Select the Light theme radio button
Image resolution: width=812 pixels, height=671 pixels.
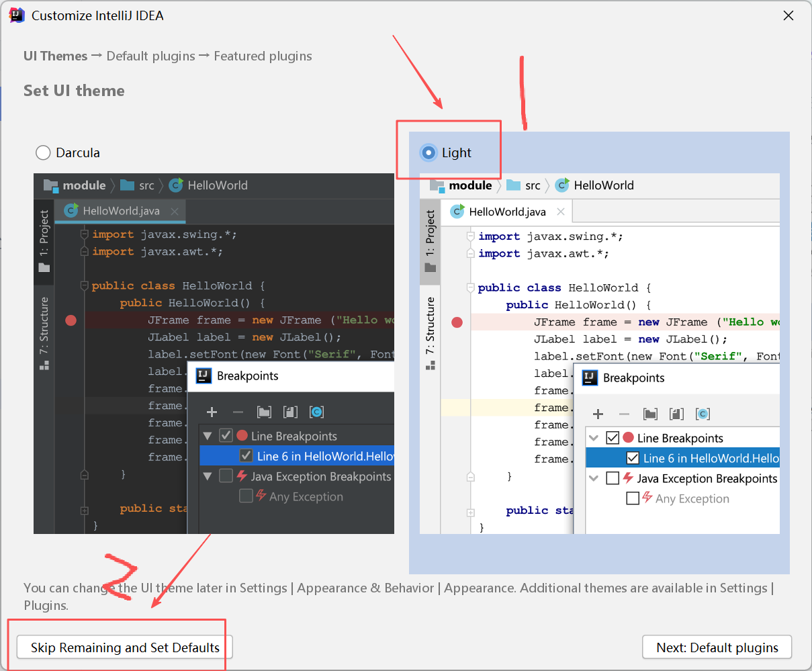tap(428, 152)
